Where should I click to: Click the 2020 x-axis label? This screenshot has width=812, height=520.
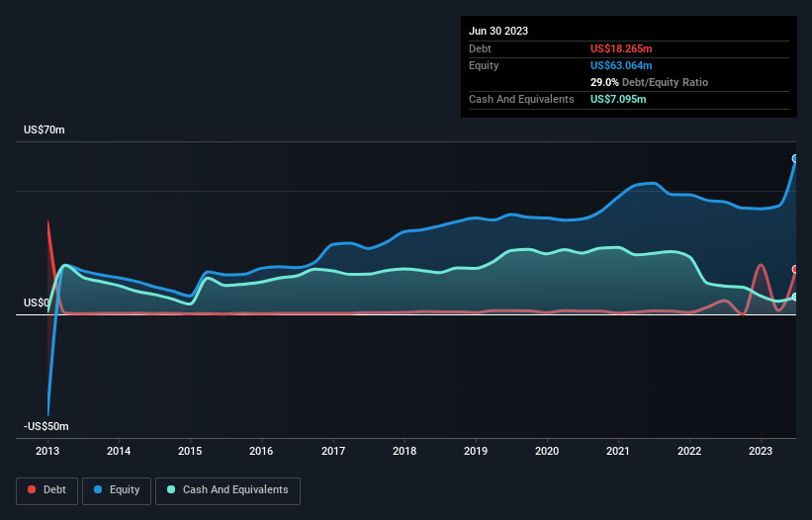tap(547, 451)
